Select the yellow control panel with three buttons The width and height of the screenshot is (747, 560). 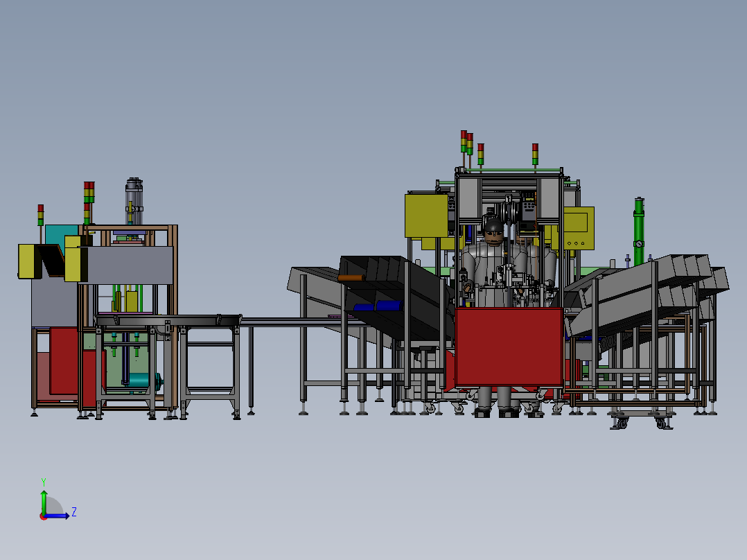[x=579, y=228]
